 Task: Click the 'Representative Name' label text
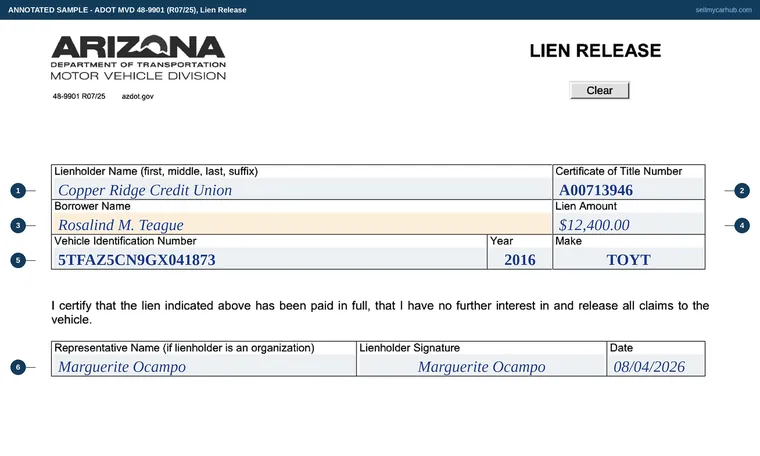(x=184, y=348)
